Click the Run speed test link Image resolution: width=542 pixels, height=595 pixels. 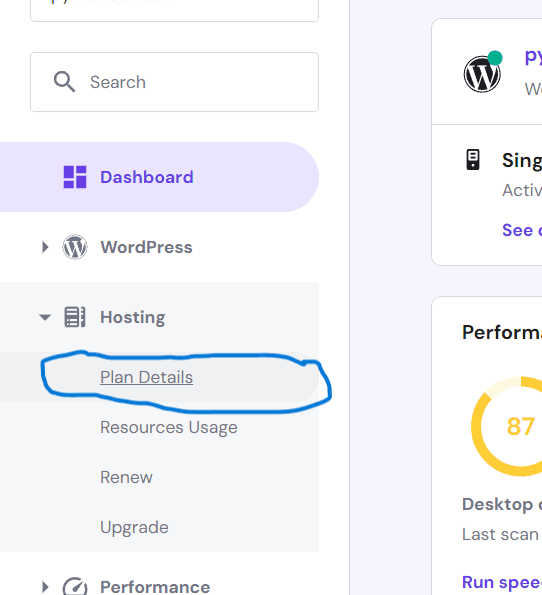502,582
